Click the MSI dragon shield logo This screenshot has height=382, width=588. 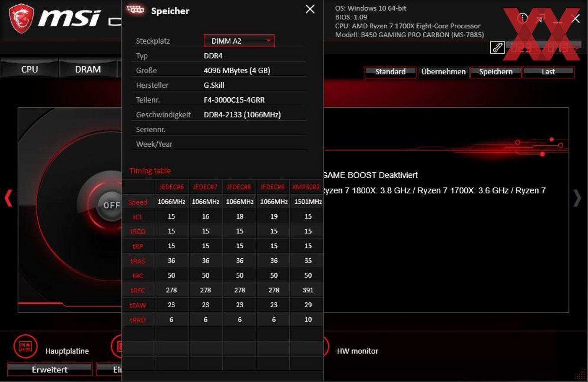coord(21,19)
